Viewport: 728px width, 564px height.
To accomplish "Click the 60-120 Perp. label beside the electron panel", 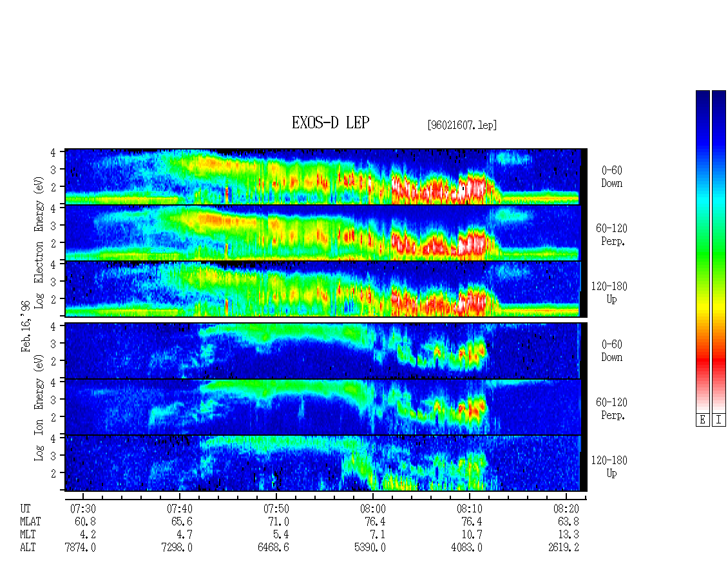I will click(x=611, y=235).
